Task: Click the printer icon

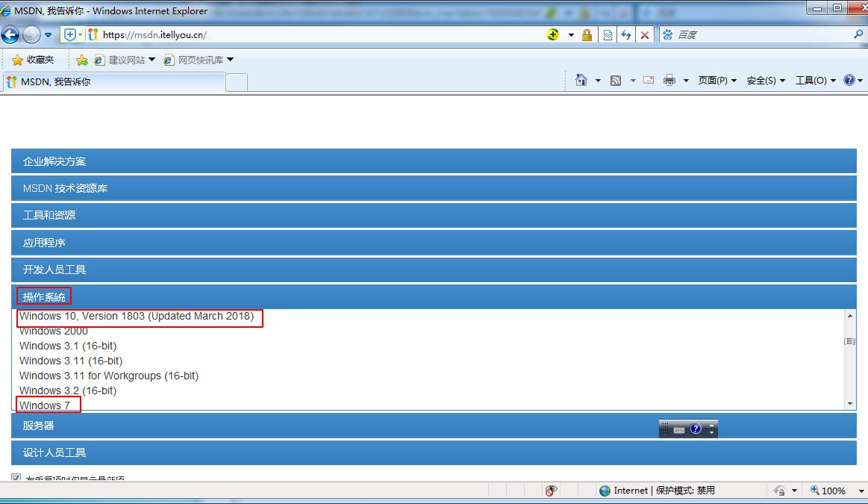Action: (669, 81)
